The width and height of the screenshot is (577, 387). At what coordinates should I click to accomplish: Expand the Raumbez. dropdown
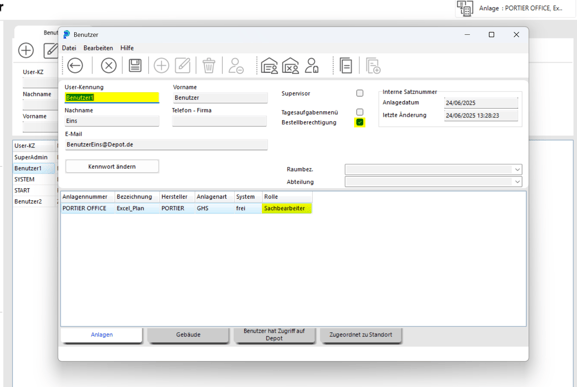coord(517,170)
